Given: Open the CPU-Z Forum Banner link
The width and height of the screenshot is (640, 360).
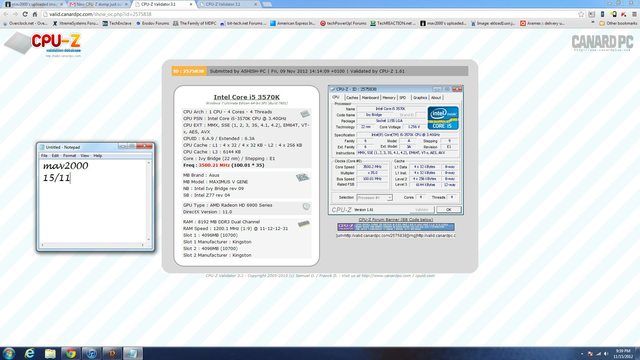Looking at the screenshot, I should click(396, 220).
